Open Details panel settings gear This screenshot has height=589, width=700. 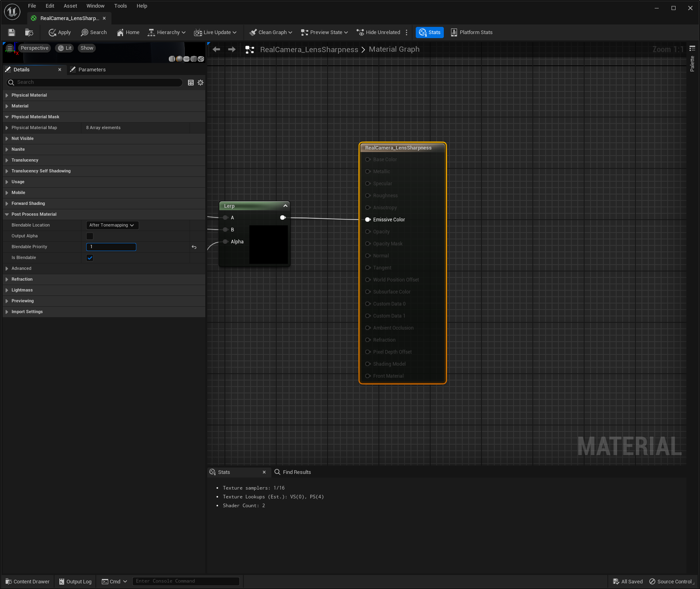200,83
